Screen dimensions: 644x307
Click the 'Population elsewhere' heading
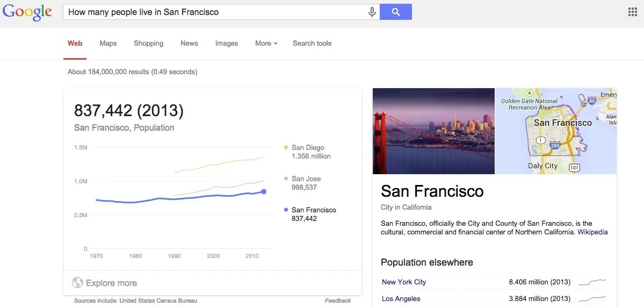coord(426,262)
